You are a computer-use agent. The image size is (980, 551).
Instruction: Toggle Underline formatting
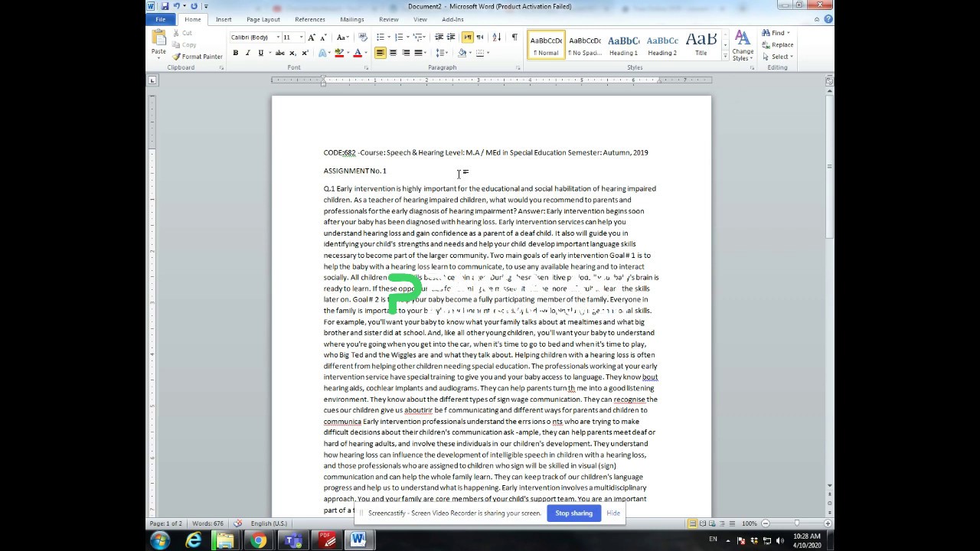tap(260, 53)
